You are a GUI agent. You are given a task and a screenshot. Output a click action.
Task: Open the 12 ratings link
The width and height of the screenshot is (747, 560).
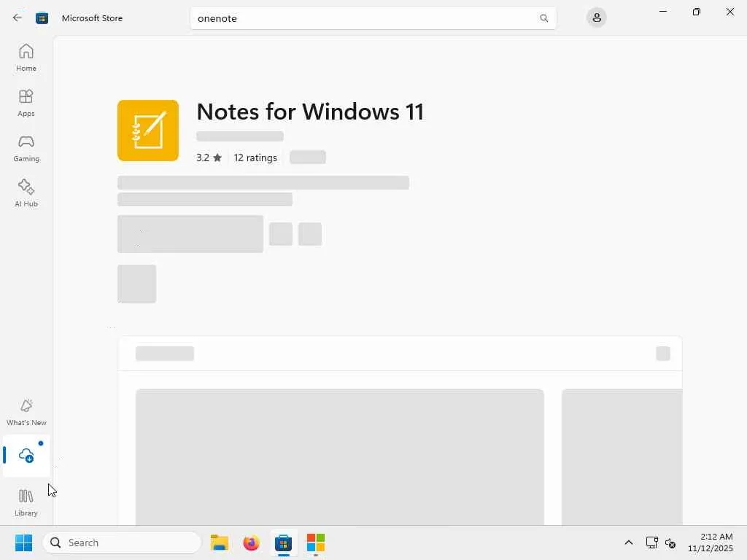coord(255,157)
